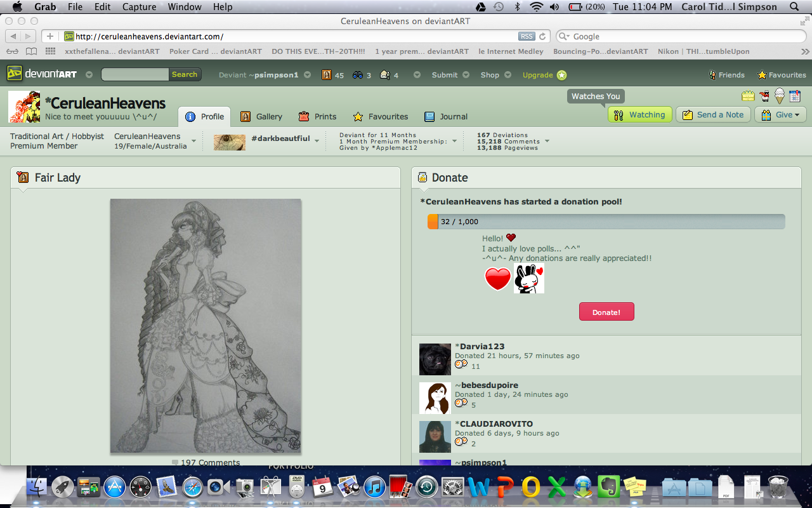Click the #darkbeautiful group avatar
This screenshot has width=812, height=508.
(x=229, y=142)
